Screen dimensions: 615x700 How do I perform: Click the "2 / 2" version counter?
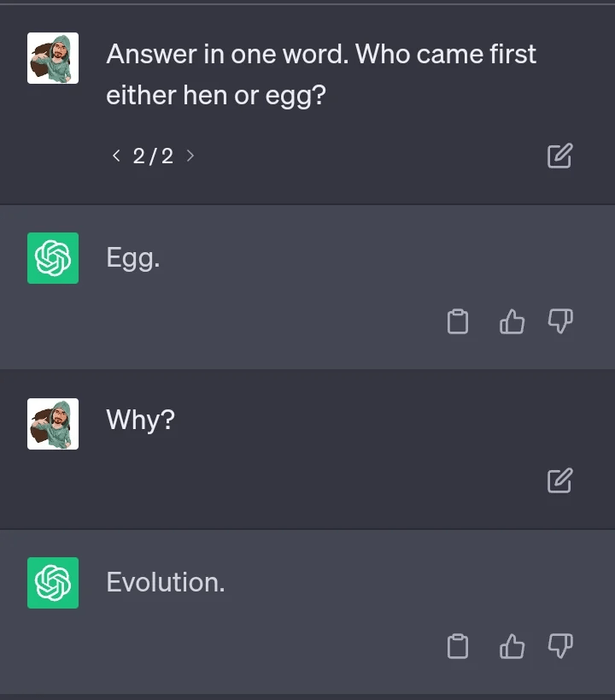[x=153, y=156]
